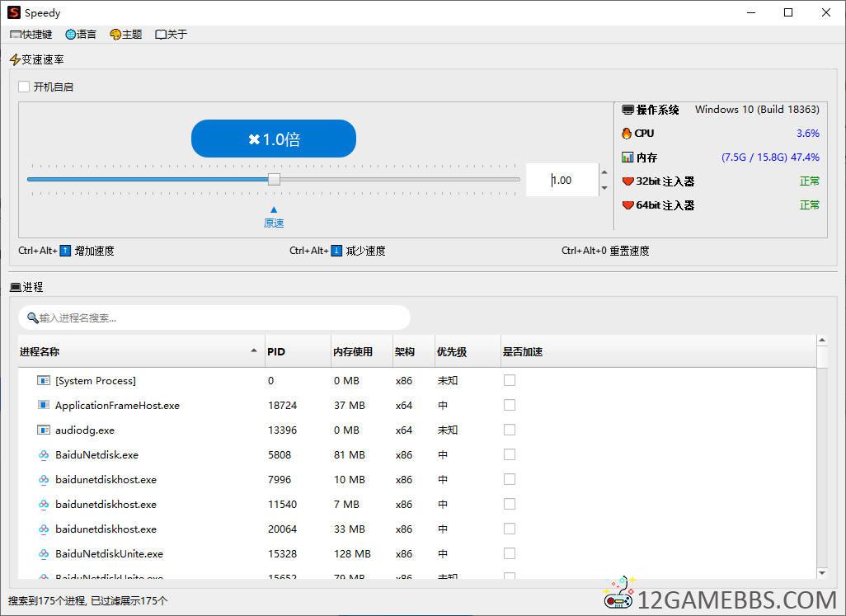Click the speed slider handle
This screenshot has height=616, width=846.
(x=274, y=180)
